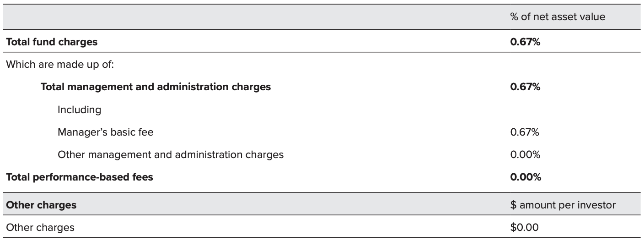
Task: Click the '$ amount per investor' column header
Action: pyautogui.click(x=563, y=205)
